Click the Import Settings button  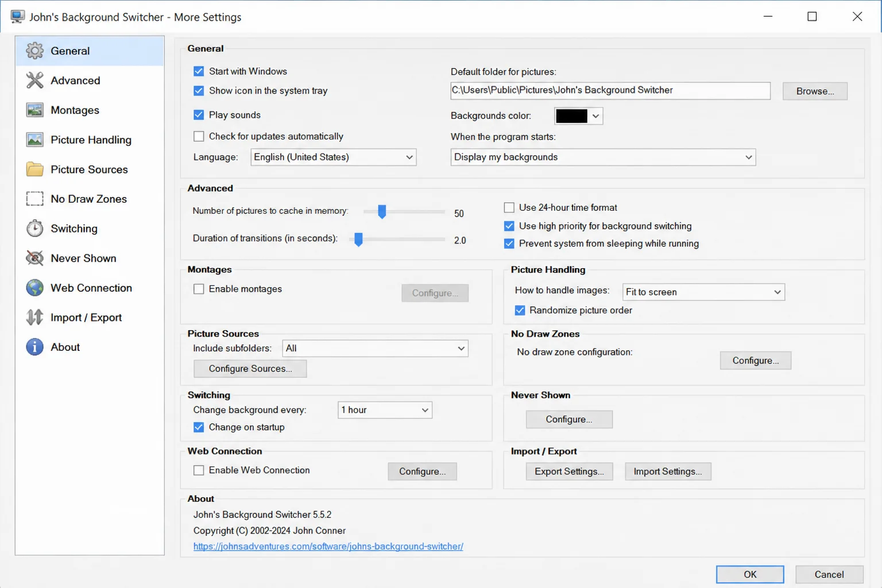coord(668,471)
